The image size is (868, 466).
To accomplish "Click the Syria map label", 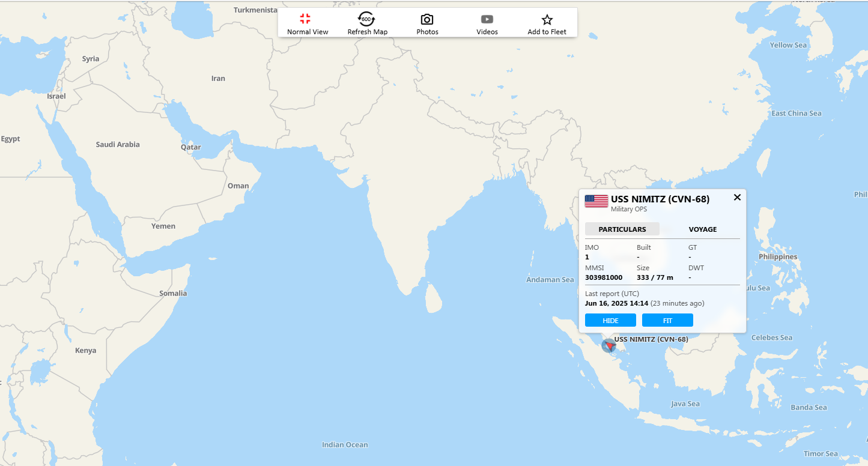I will tap(91, 59).
